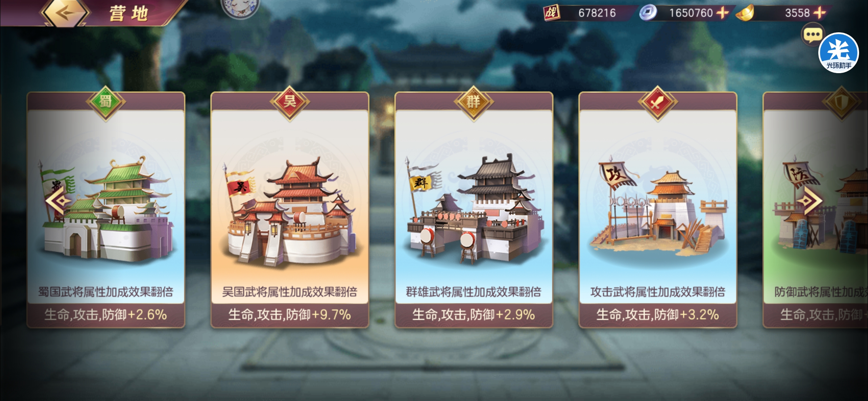This screenshot has height=401, width=868.
Task: Tap the 战 battle power icon
Action: tap(552, 13)
